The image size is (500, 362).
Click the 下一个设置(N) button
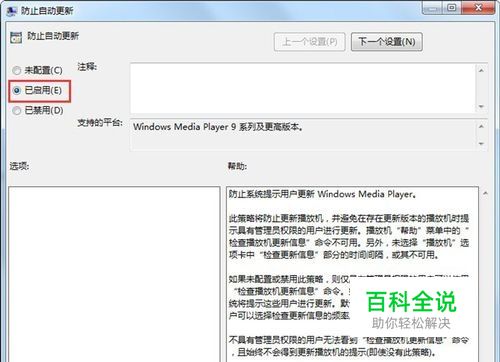point(387,42)
